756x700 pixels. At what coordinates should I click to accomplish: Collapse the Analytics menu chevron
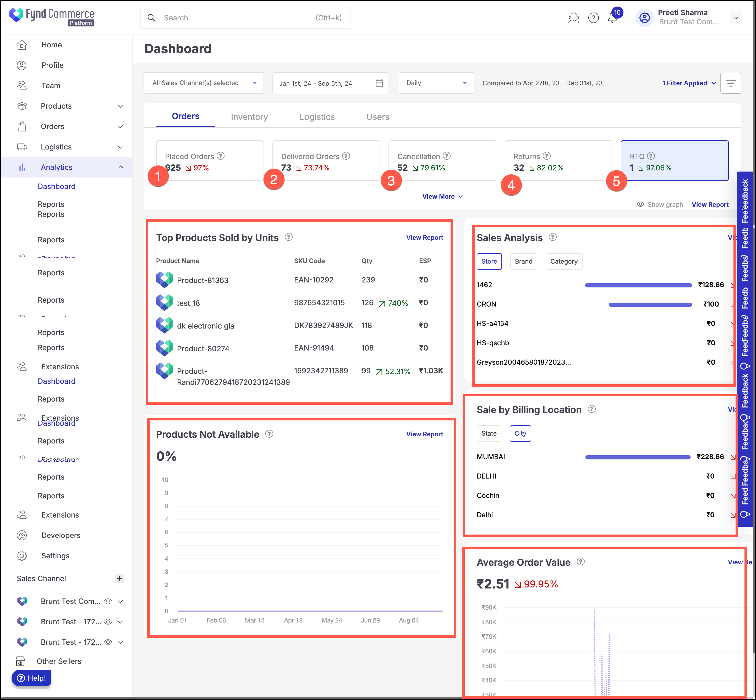click(x=120, y=168)
